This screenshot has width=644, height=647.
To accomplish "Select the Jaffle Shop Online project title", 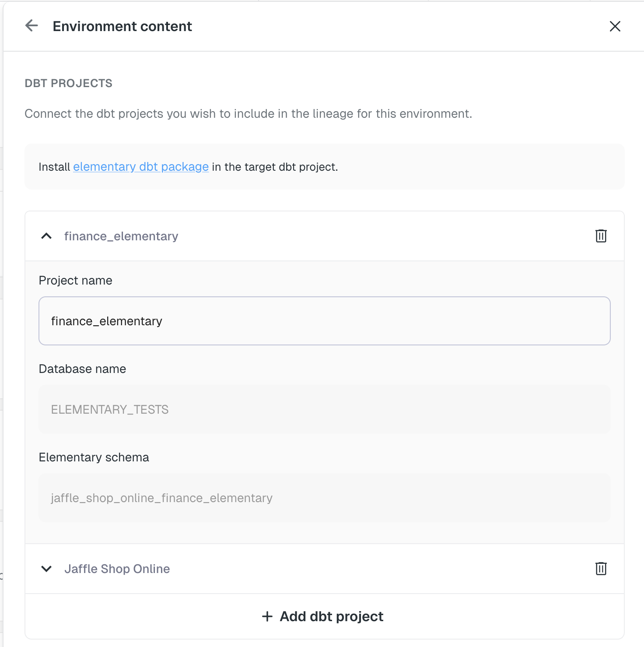I will click(x=117, y=569).
